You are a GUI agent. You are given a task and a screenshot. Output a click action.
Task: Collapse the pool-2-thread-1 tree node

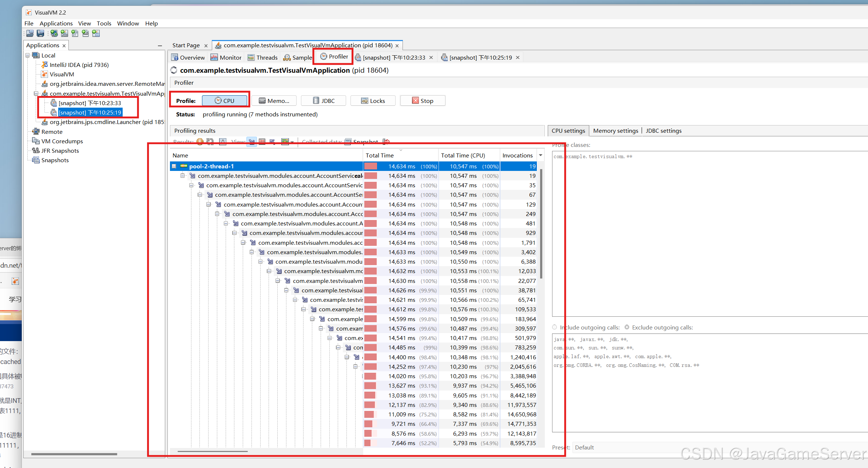[x=174, y=166]
